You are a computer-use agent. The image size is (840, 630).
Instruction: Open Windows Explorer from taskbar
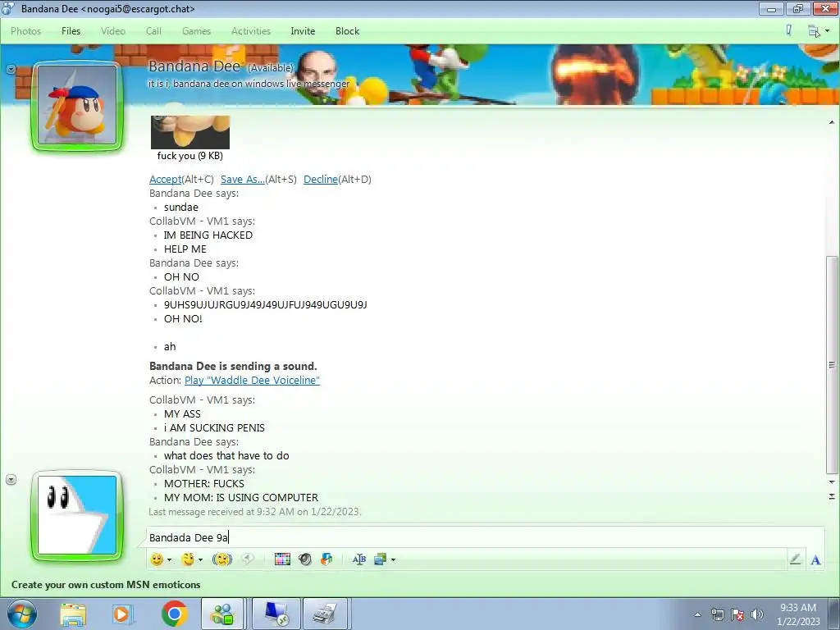(73, 614)
